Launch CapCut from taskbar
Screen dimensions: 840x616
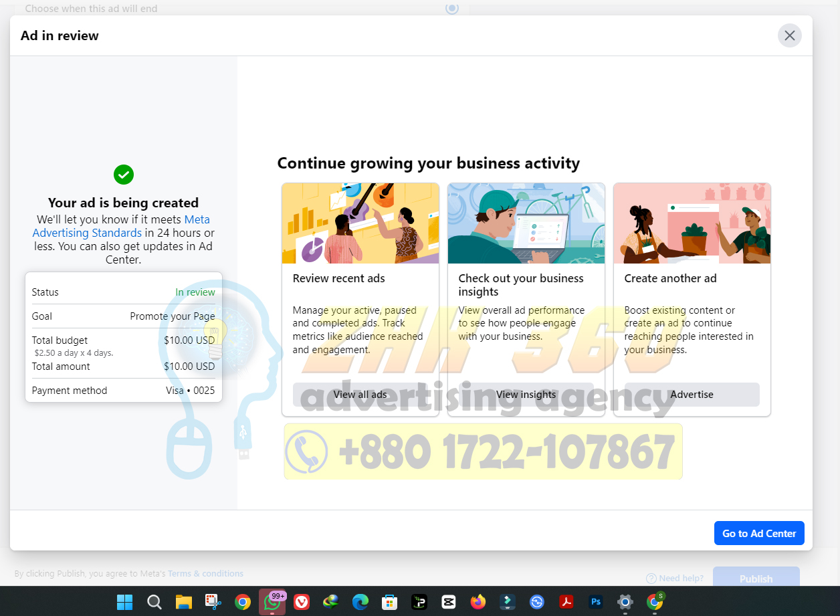[449, 602]
